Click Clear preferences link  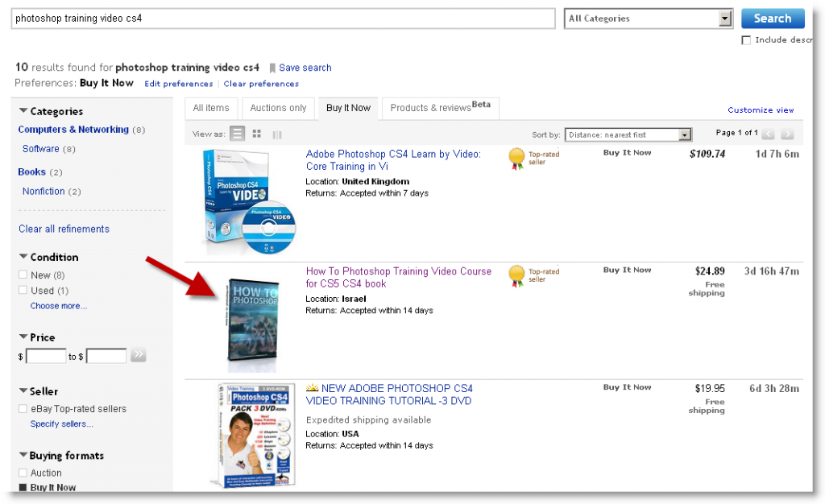261,84
